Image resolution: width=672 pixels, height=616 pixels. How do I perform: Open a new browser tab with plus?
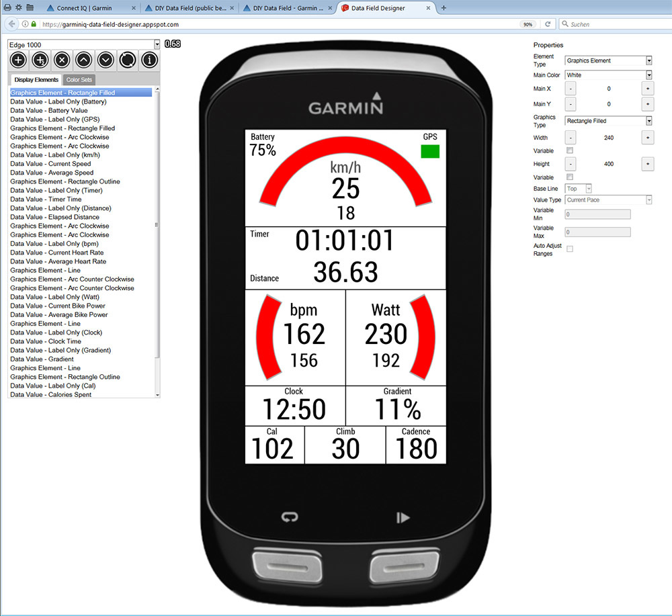click(x=444, y=7)
